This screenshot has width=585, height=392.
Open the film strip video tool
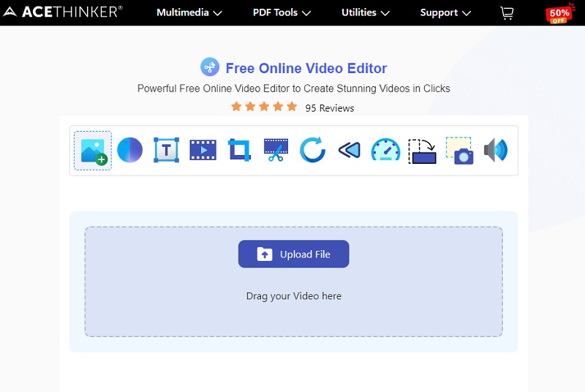pos(203,150)
